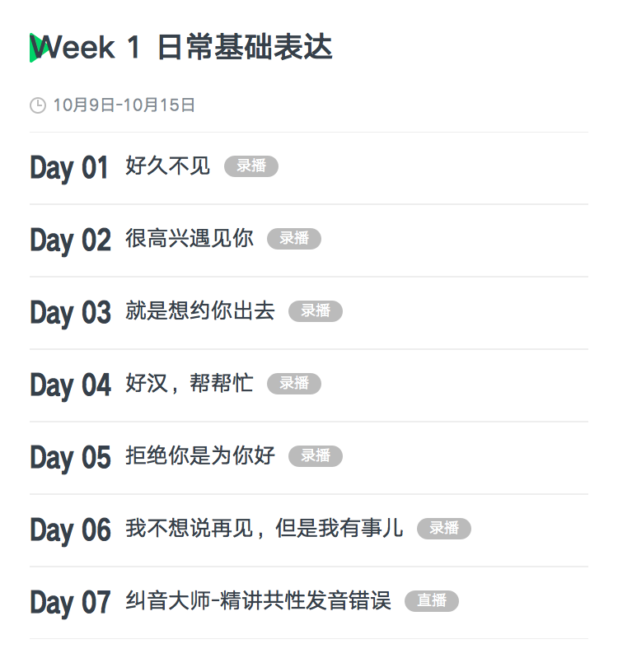Click the 录播 badge on Day 05
Screen dimensions: 618x672
coord(316,455)
